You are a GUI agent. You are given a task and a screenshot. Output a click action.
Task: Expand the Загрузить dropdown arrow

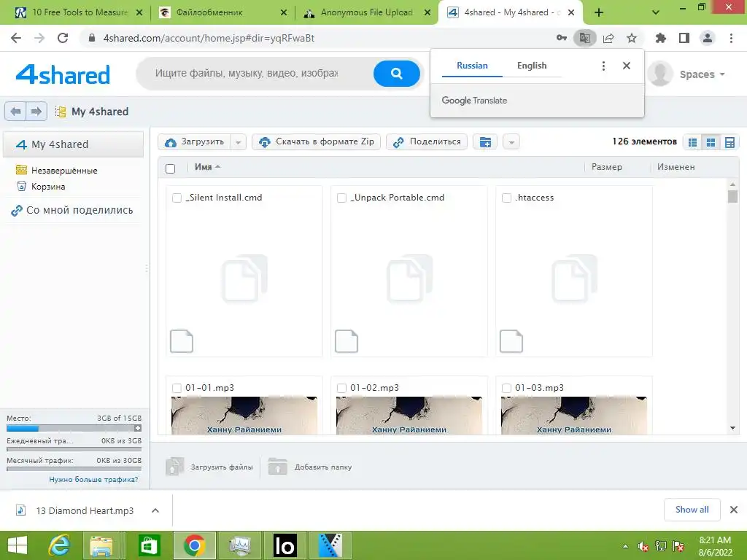(x=239, y=142)
